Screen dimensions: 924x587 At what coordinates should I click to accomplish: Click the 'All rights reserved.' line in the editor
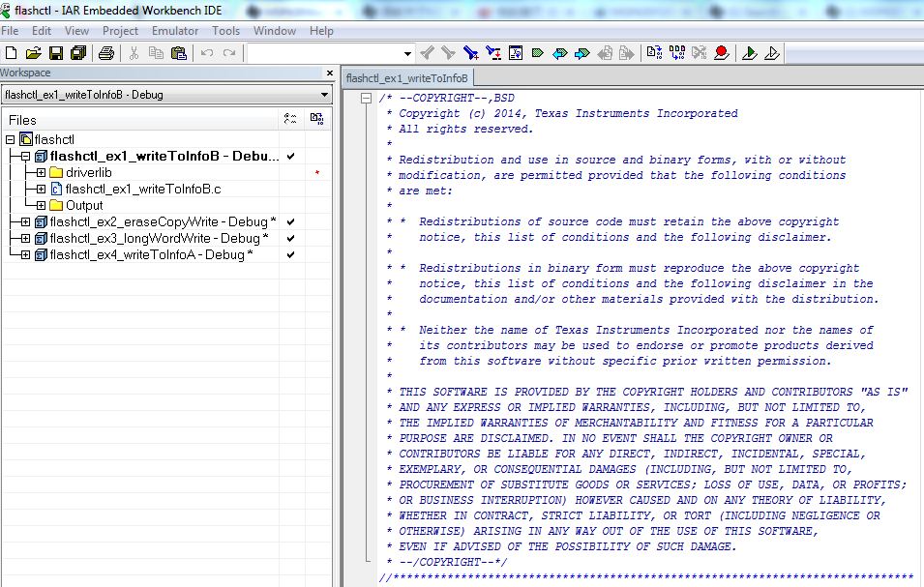click(465, 129)
